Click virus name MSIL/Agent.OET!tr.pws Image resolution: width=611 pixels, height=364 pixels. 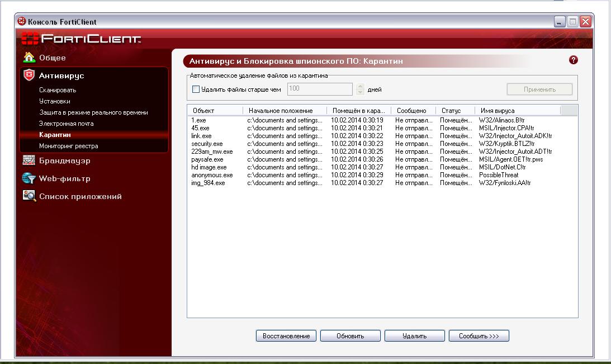coord(511,159)
